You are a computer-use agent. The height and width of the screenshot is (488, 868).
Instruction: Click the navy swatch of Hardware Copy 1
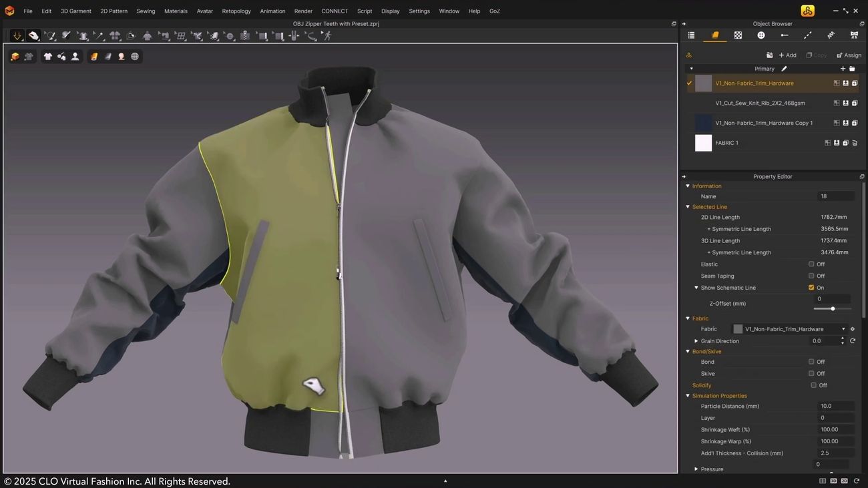pyautogui.click(x=703, y=123)
